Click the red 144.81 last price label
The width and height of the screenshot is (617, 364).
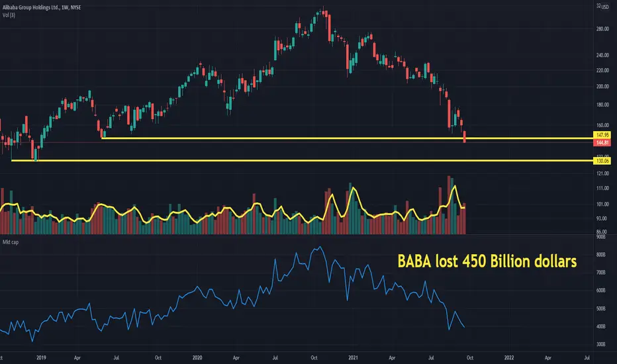602,142
